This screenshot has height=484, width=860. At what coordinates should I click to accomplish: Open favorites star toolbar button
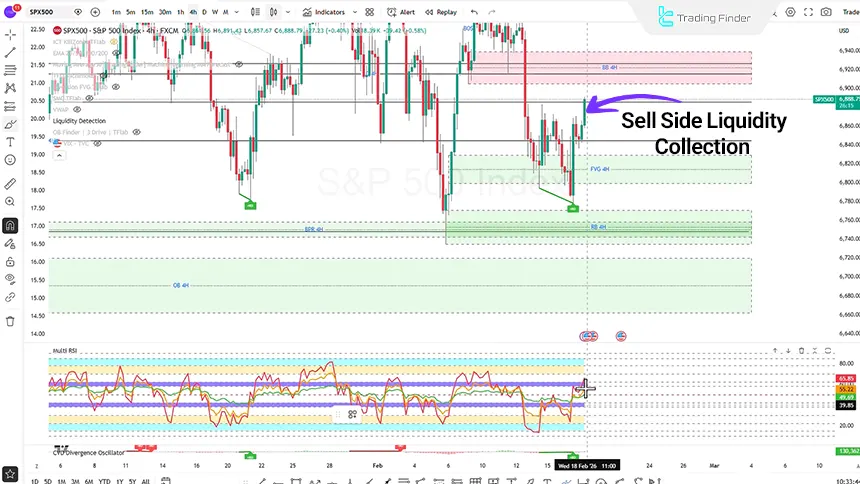click(10, 474)
